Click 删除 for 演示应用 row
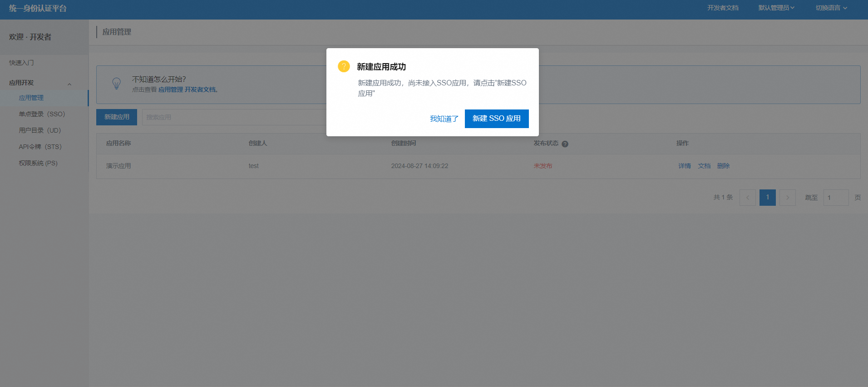This screenshot has width=868, height=387. click(x=723, y=166)
